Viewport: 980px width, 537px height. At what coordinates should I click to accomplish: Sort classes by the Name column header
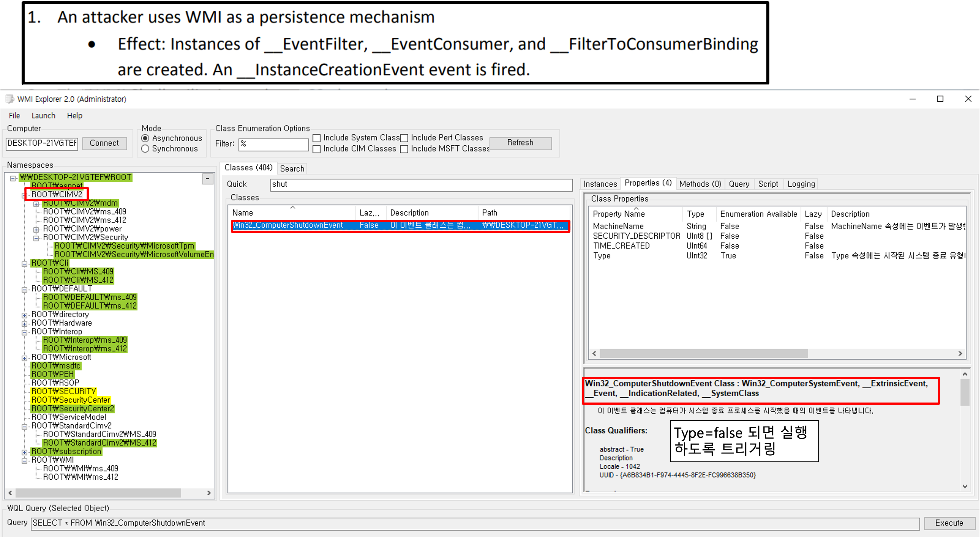click(x=292, y=213)
